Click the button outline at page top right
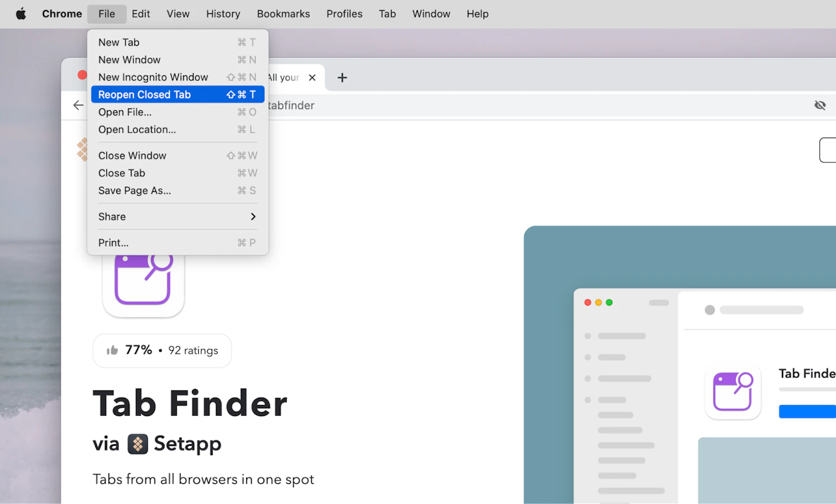 tap(828, 150)
